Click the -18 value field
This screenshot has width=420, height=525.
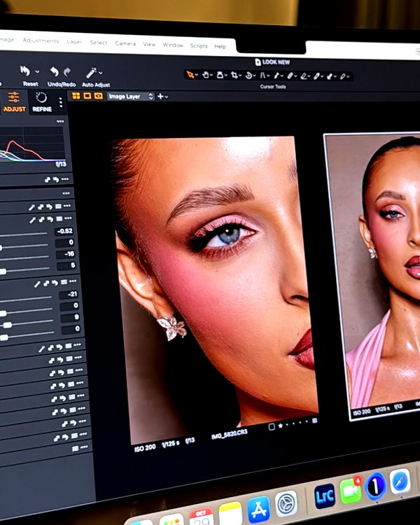coord(66,254)
